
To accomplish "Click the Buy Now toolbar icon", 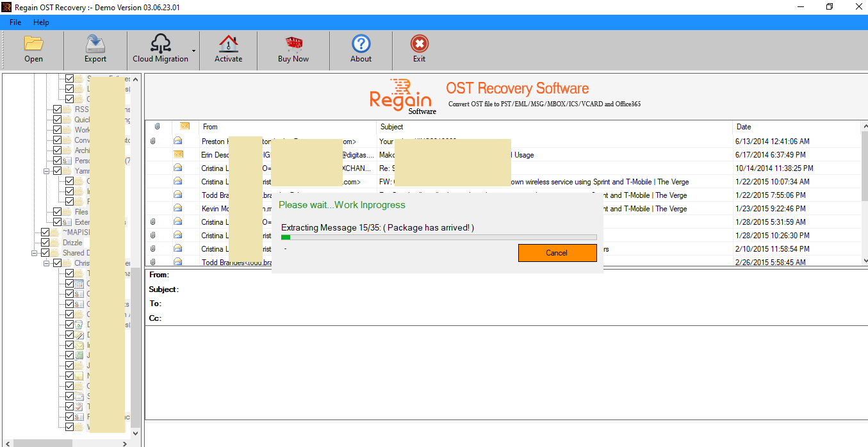I will [x=293, y=49].
